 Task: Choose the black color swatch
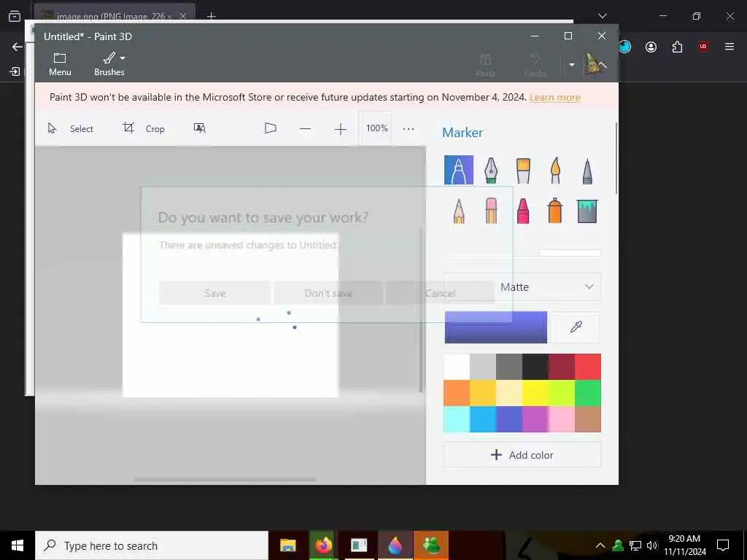click(535, 367)
